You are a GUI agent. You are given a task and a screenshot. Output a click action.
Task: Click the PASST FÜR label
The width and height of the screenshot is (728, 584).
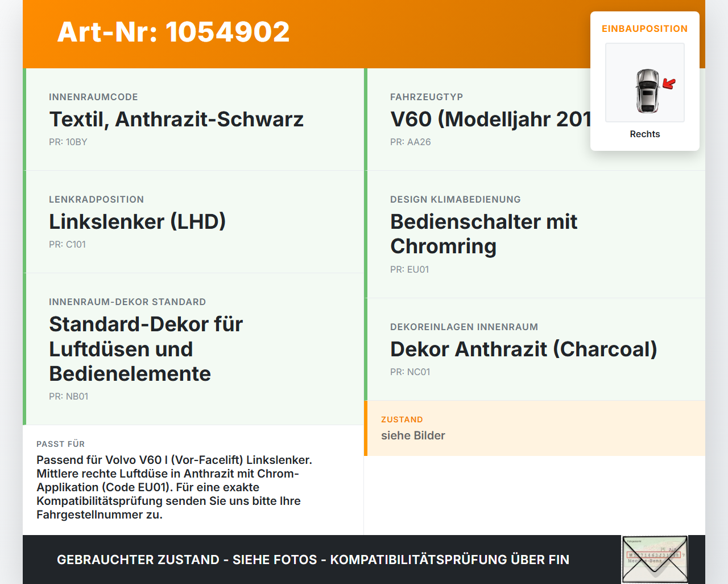[61, 444]
